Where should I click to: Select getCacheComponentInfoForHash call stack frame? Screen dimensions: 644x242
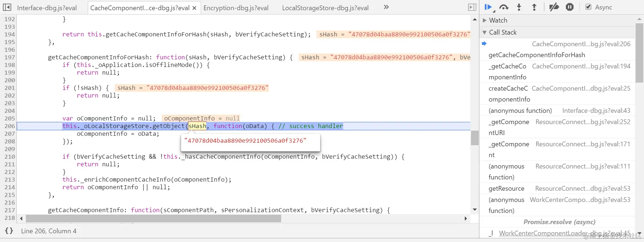(x=557, y=49)
